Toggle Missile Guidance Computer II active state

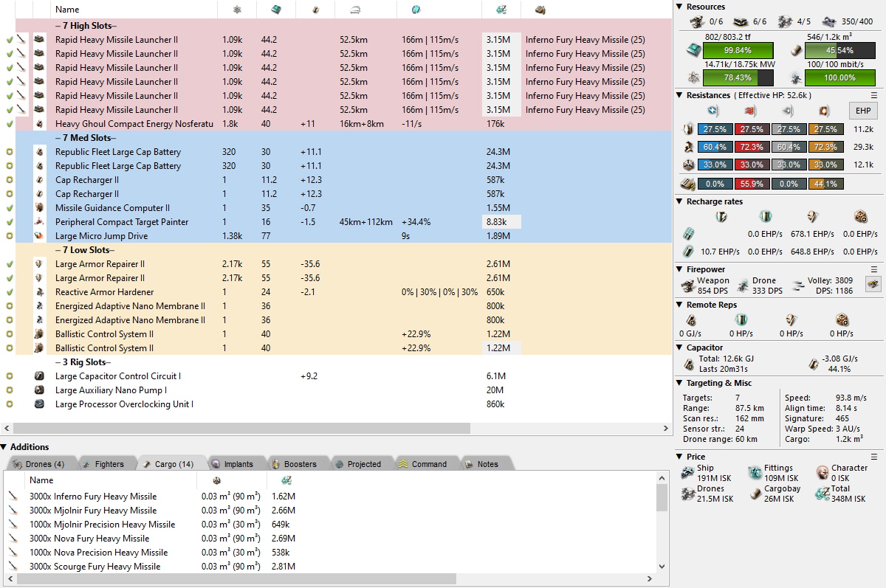10,208
